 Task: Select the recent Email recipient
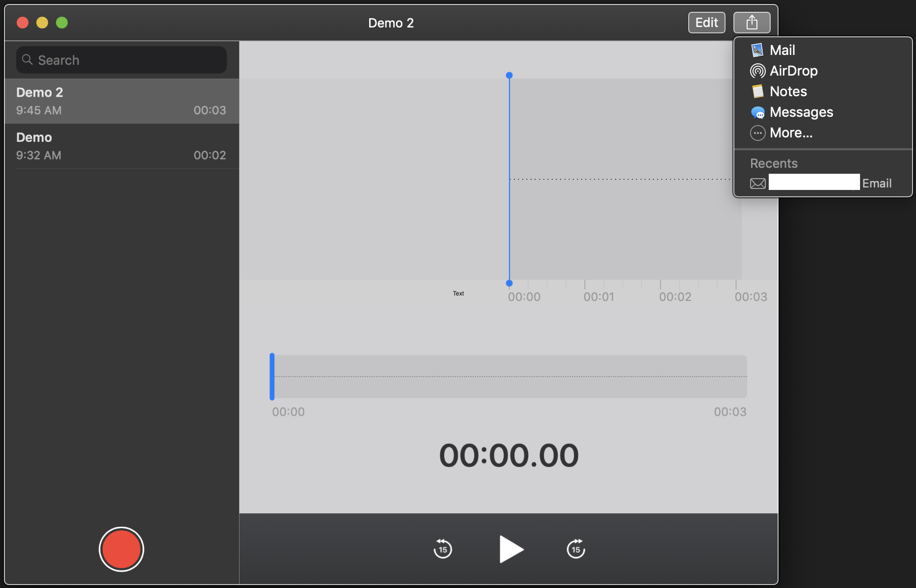point(823,183)
